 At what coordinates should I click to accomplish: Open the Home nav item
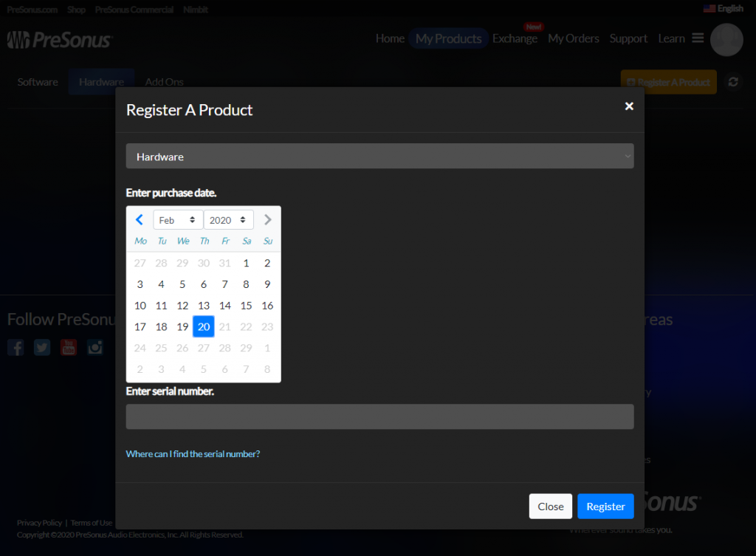pos(390,38)
